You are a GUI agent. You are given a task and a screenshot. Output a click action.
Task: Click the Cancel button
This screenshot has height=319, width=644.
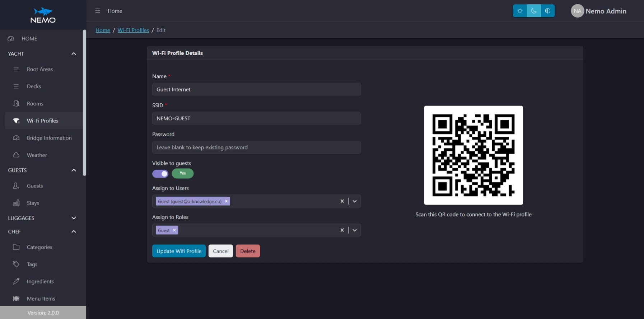[x=221, y=251]
